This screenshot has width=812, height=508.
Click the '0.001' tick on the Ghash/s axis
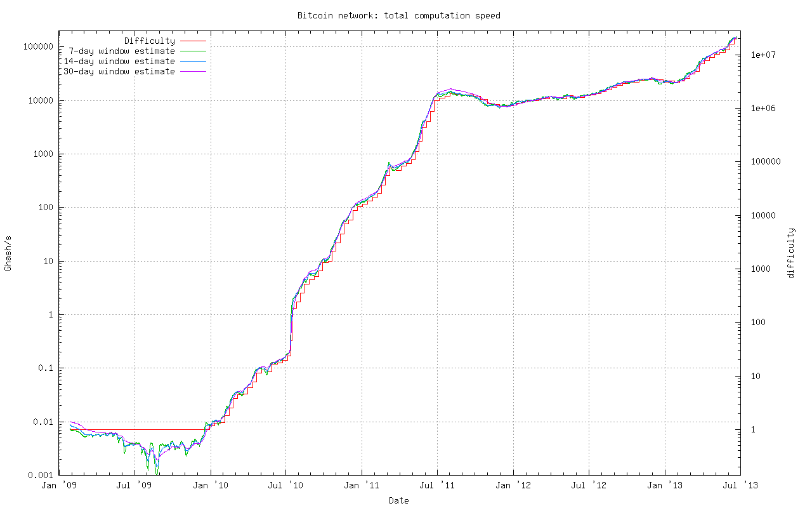pyautogui.click(x=41, y=476)
